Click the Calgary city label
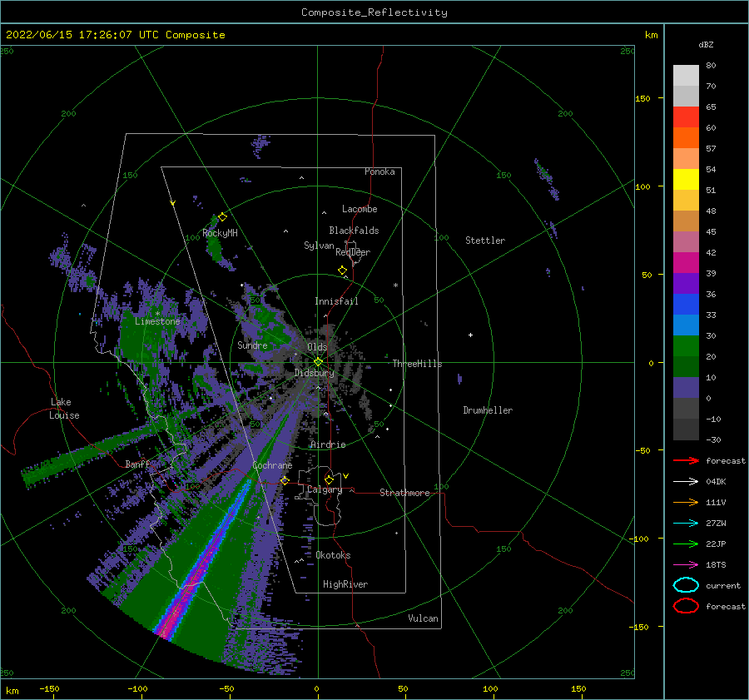Image resolution: width=749 pixels, height=700 pixels. tap(325, 489)
